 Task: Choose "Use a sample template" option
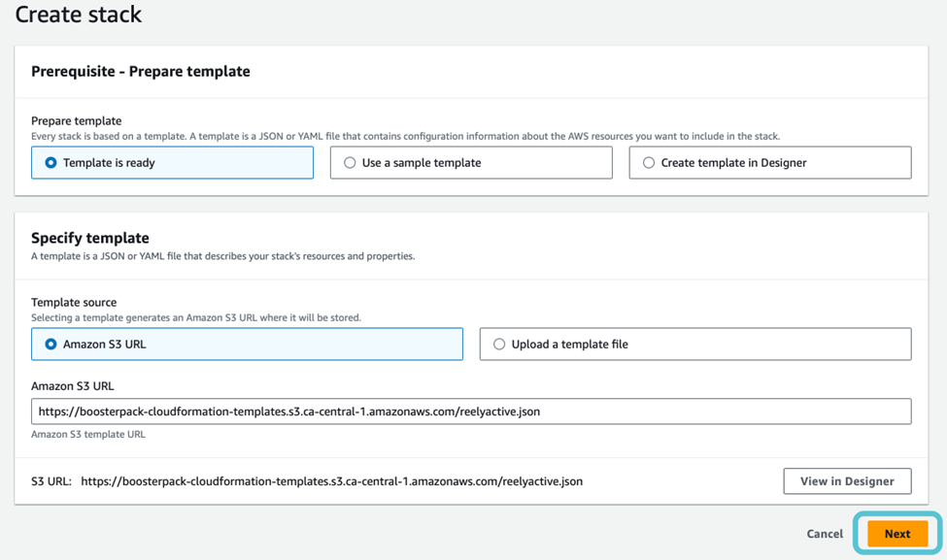pyautogui.click(x=351, y=163)
